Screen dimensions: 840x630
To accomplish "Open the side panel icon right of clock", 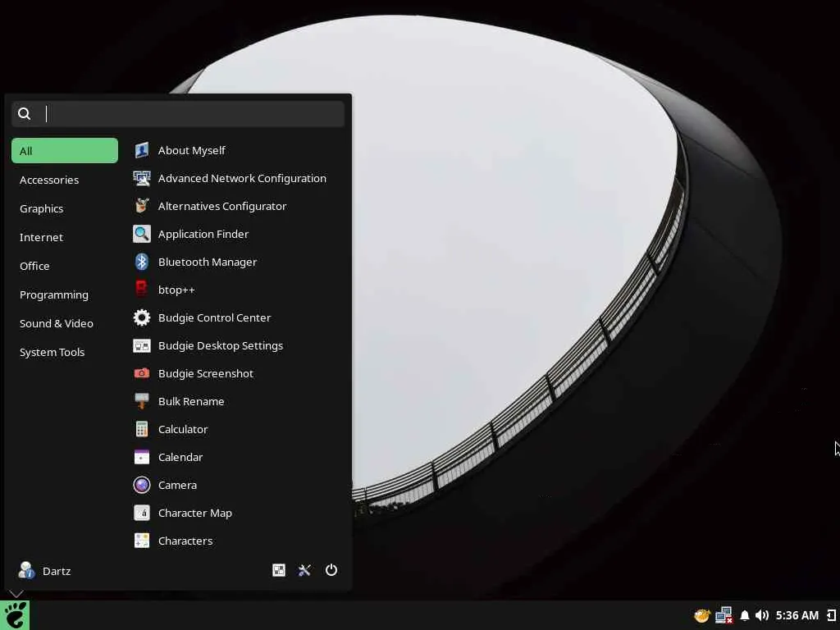I will (x=832, y=615).
